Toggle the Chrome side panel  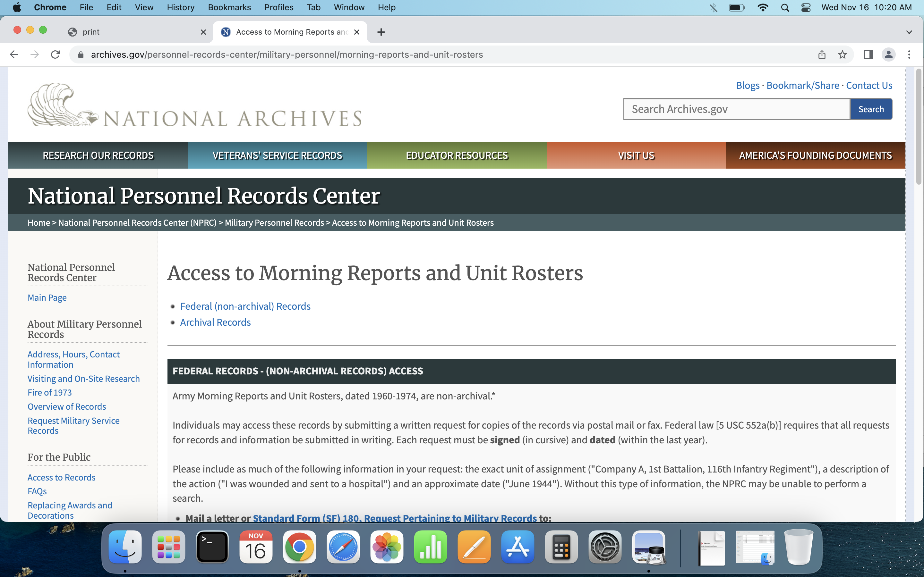(x=868, y=54)
